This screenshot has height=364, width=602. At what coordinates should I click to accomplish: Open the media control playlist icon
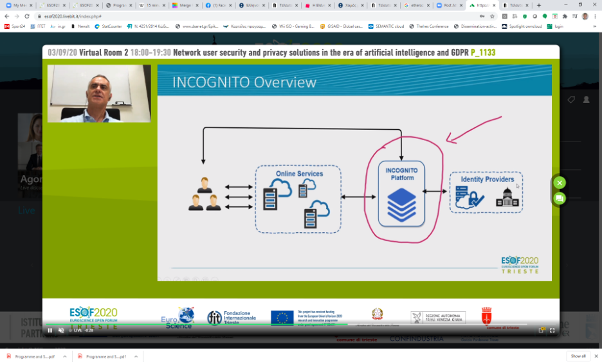(x=575, y=16)
